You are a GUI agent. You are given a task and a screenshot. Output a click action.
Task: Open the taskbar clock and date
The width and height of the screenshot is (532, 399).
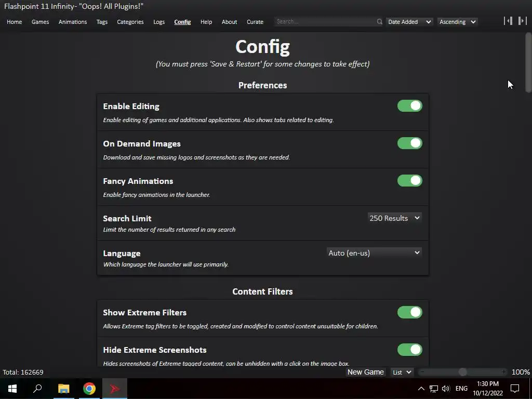pos(488,389)
